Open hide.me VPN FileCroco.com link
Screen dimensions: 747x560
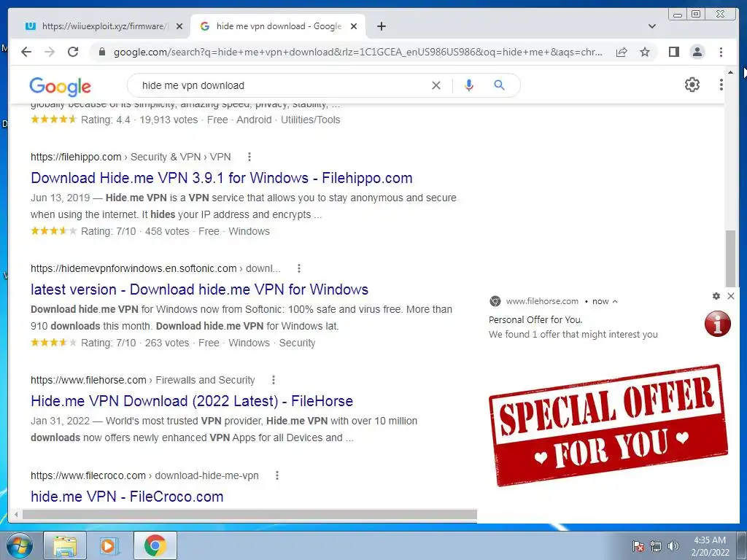(127, 496)
